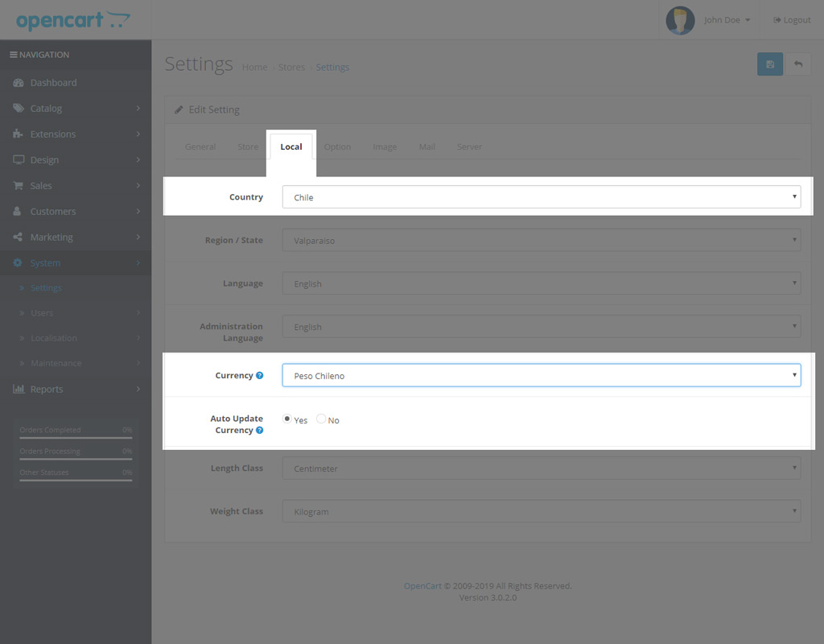The height and width of the screenshot is (644, 824).
Task: Click the System gear icon
Action: [x=18, y=262]
